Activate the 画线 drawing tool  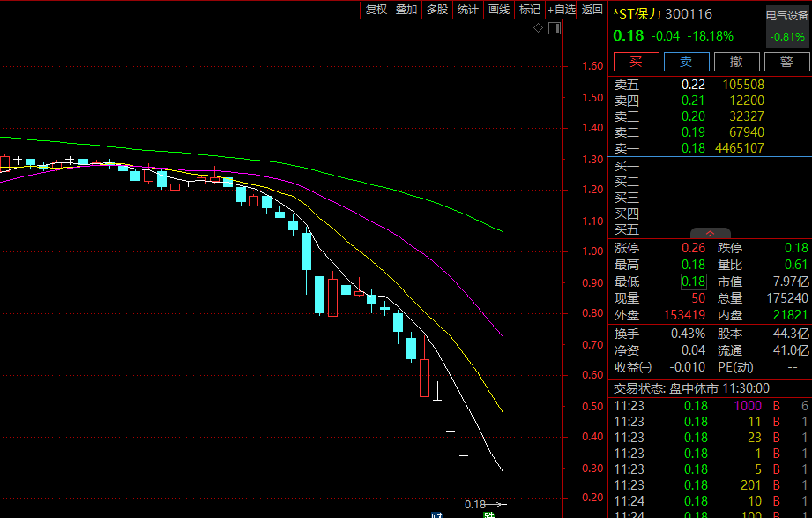pos(499,10)
